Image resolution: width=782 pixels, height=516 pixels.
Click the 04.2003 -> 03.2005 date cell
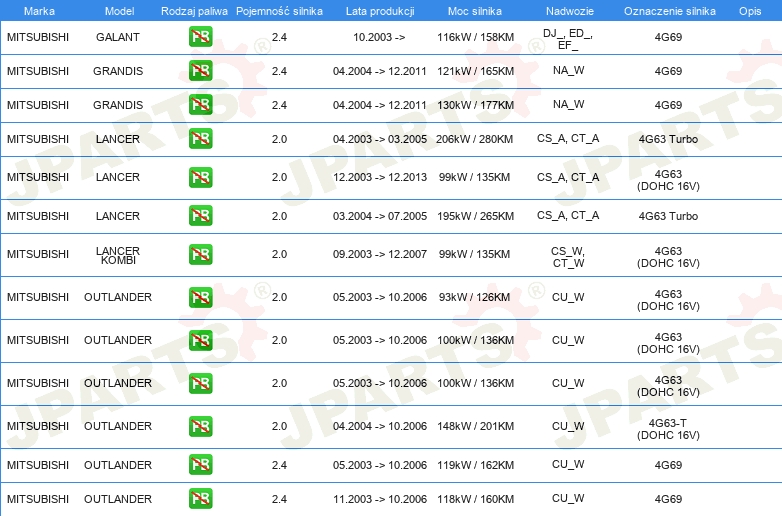(x=380, y=139)
